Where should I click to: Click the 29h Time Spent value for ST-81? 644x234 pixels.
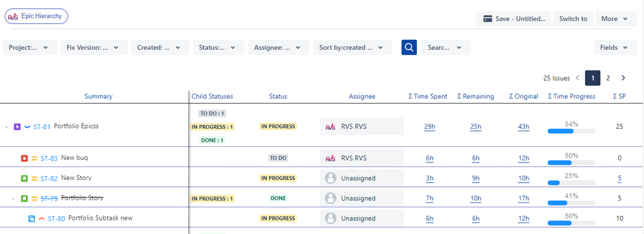tap(430, 127)
